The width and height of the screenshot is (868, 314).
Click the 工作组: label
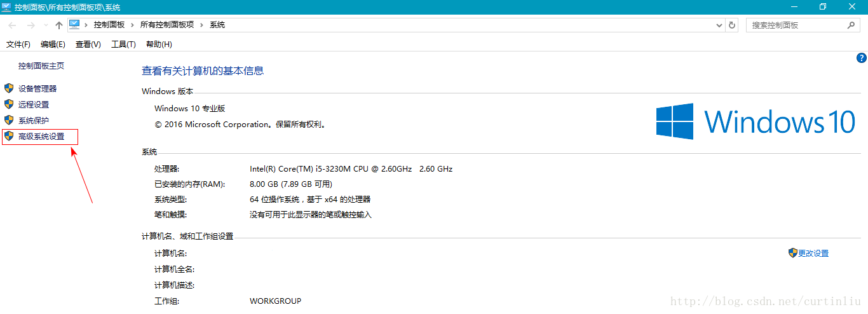click(167, 301)
